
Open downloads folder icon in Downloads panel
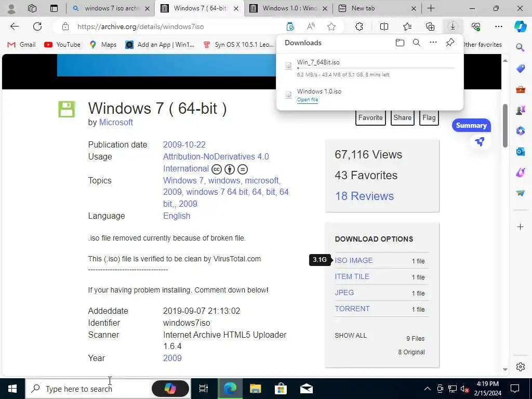pyautogui.click(x=400, y=43)
